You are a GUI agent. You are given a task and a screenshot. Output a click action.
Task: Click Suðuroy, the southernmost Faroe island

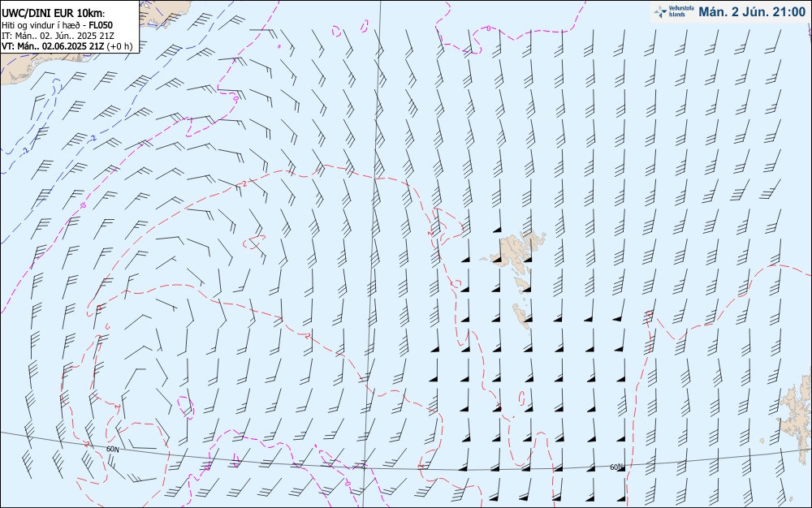pos(521,316)
